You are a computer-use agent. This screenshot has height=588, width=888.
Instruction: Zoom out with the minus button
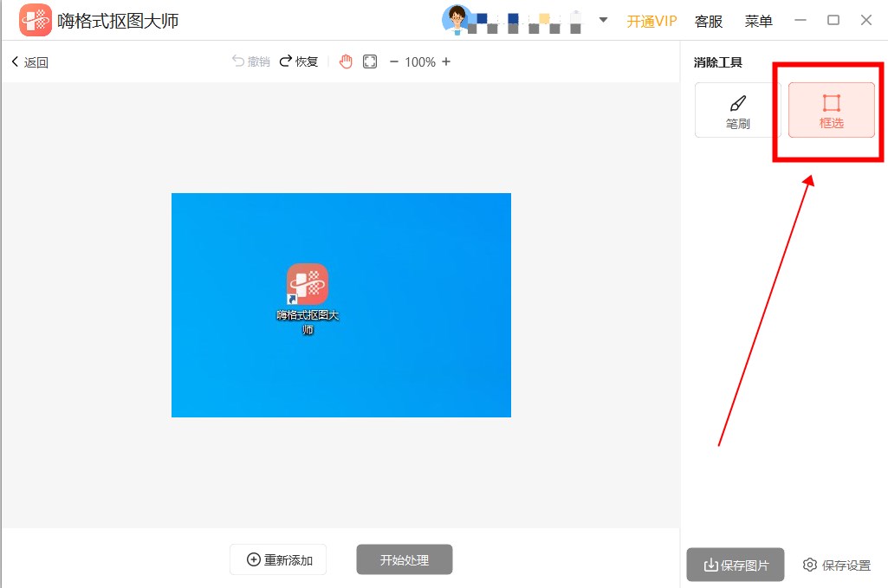click(394, 61)
